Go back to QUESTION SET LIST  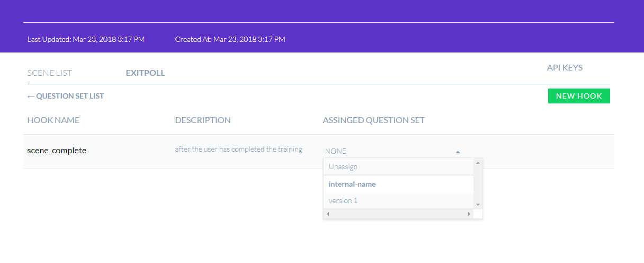point(66,96)
